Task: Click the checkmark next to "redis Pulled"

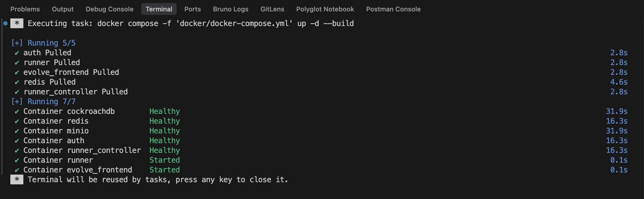Action: (x=17, y=82)
